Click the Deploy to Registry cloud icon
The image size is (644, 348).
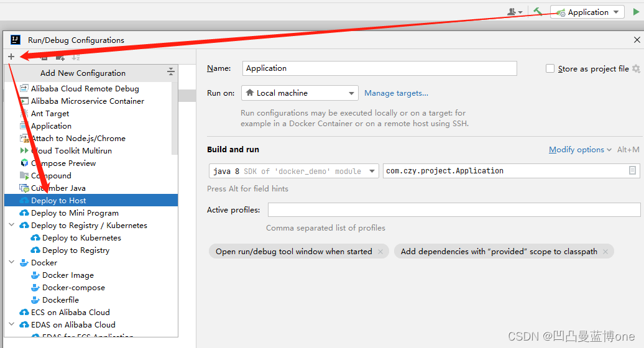click(35, 250)
